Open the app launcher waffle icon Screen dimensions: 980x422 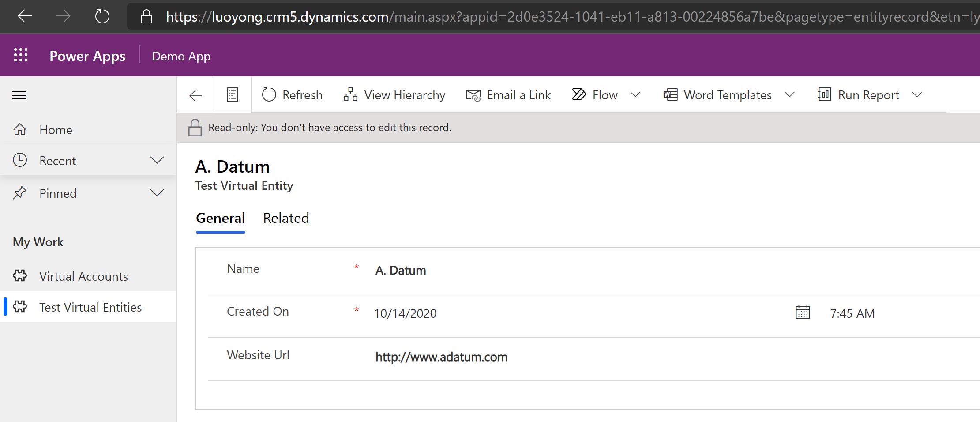pyautogui.click(x=21, y=55)
